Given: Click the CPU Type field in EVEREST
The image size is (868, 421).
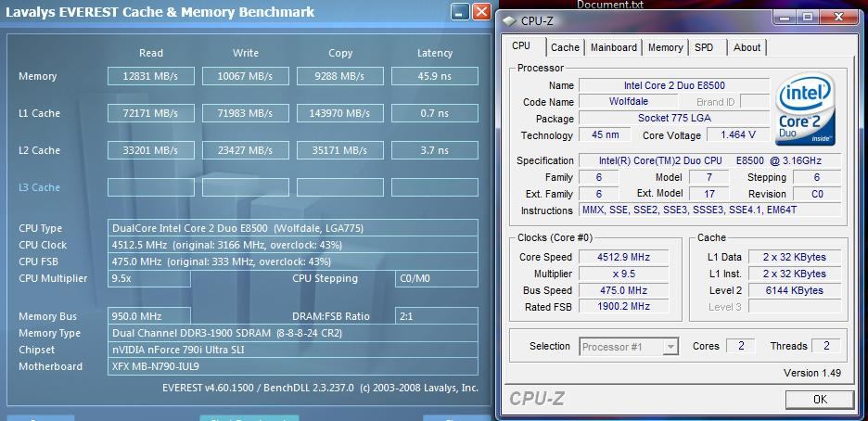Looking at the screenshot, I should click(293, 228).
